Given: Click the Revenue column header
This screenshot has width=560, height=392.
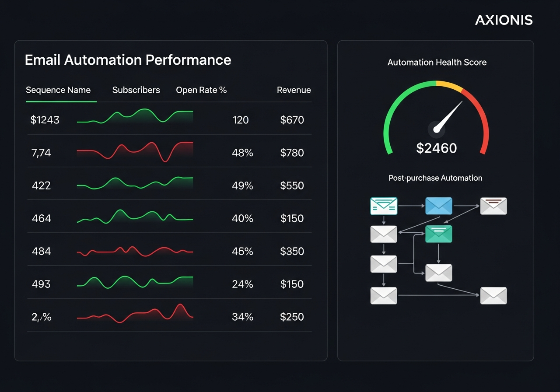Looking at the screenshot, I should (x=294, y=90).
